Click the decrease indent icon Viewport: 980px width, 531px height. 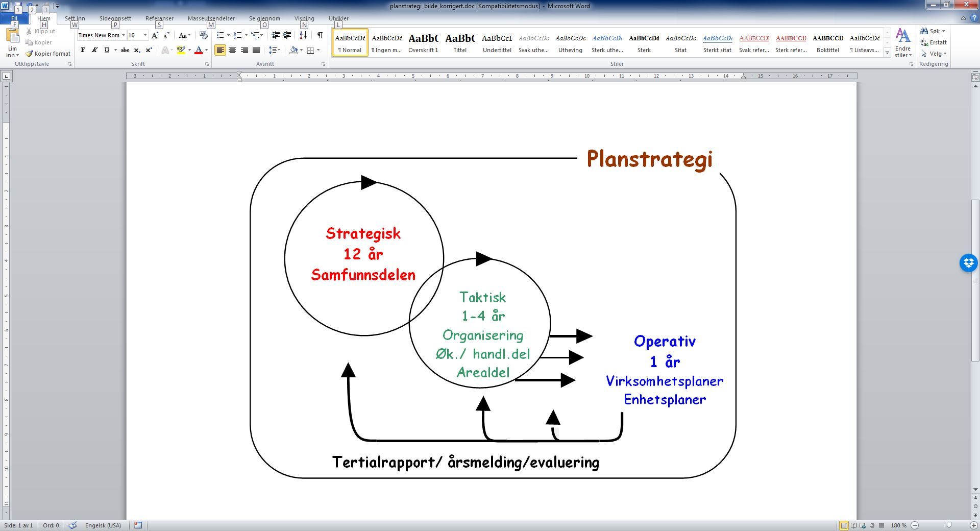coord(276,35)
